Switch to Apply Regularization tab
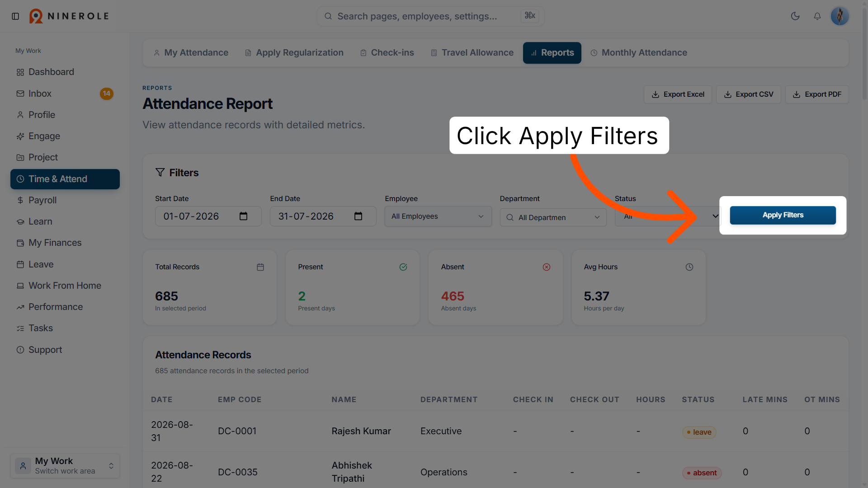 294,53
